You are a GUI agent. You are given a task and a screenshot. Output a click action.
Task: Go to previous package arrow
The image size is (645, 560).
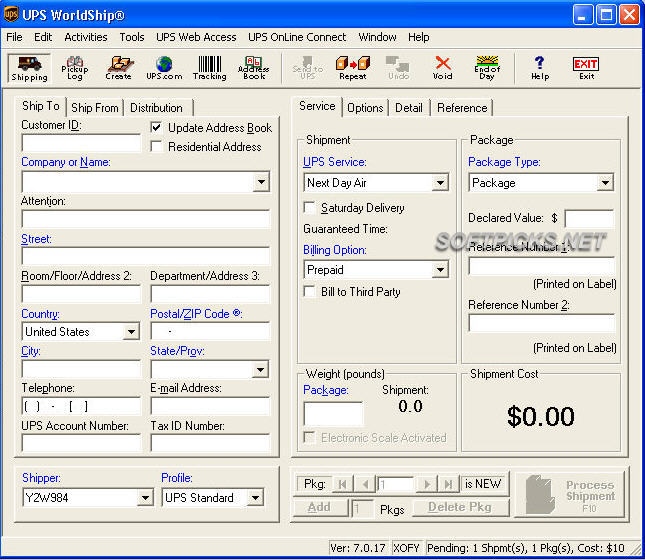pos(365,484)
